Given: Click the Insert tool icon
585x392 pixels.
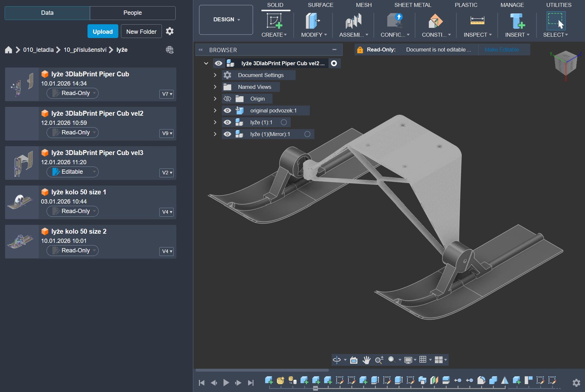Looking at the screenshot, I should pos(517,21).
